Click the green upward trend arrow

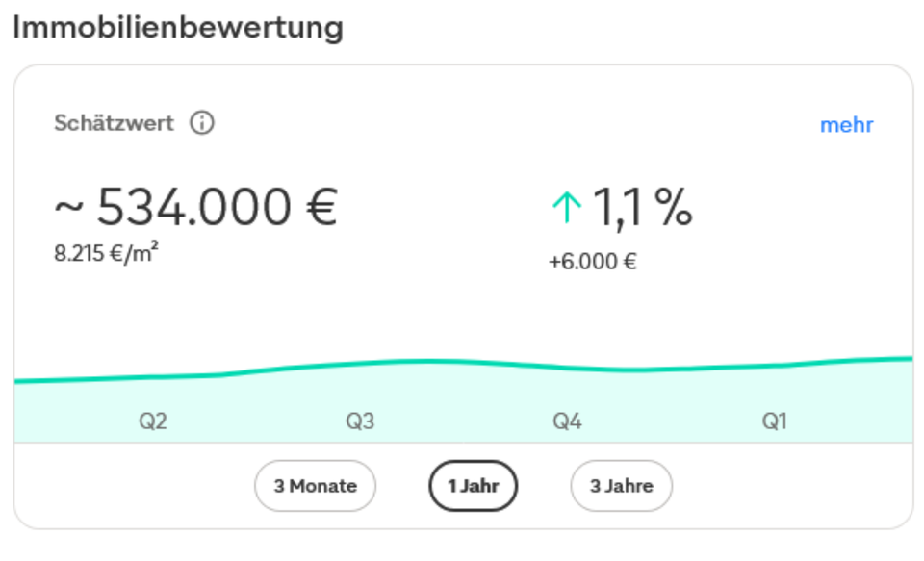(x=567, y=208)
